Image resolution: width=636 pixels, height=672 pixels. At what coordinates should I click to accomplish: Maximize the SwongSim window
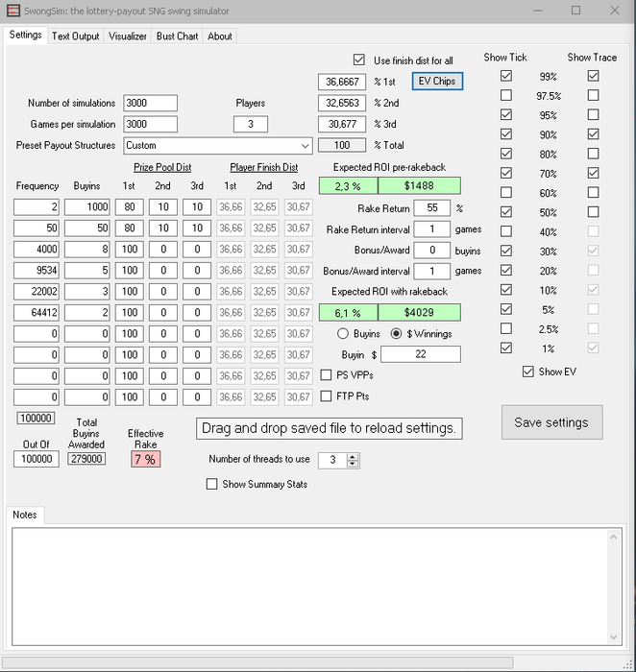(576, 11)
